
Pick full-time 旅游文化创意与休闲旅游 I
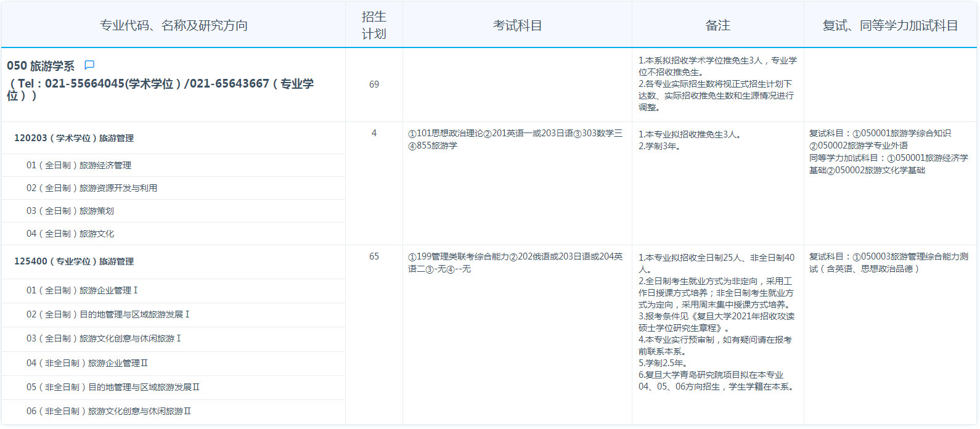coord(104,338)
